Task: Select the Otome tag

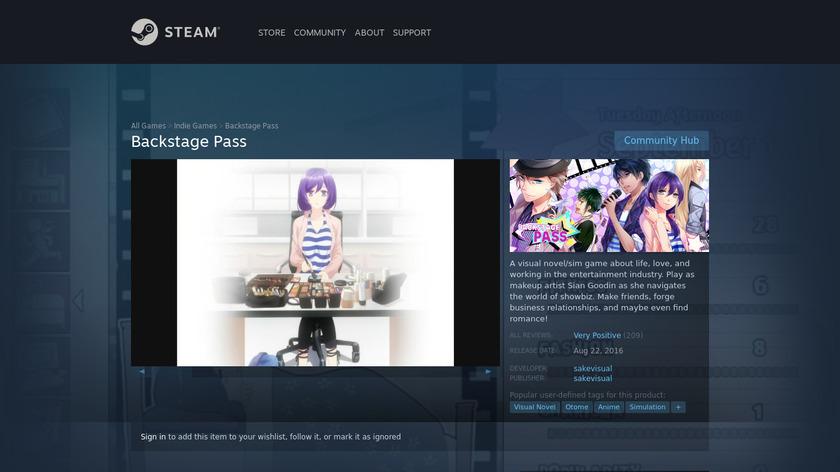Action: click(x=576, y=407)
